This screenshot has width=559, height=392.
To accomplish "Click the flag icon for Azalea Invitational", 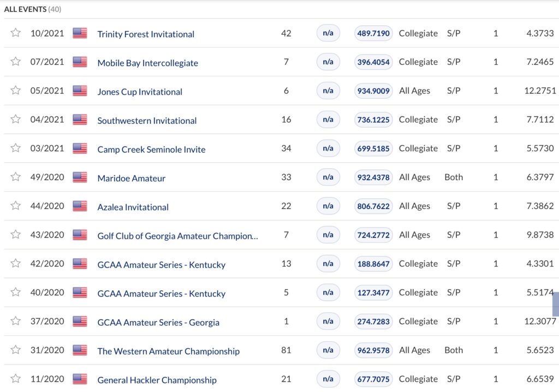I will (x=80, y=206).
